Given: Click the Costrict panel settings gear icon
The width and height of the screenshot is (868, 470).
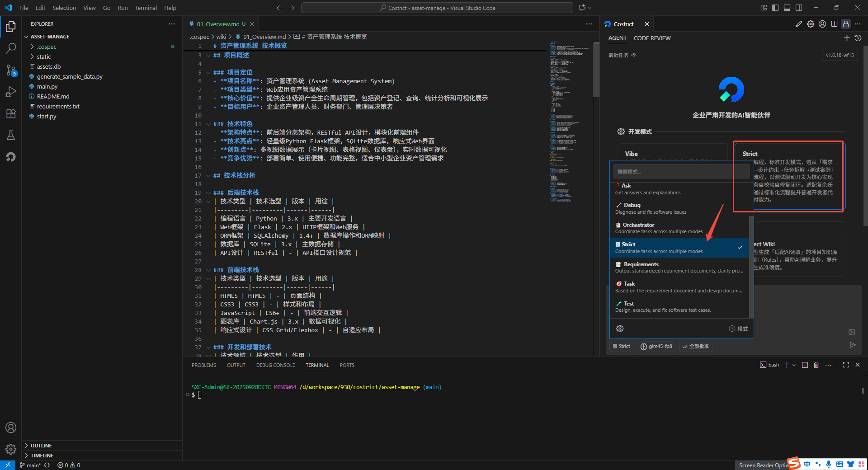Looking at the screenshot, I should click(811, 24).
